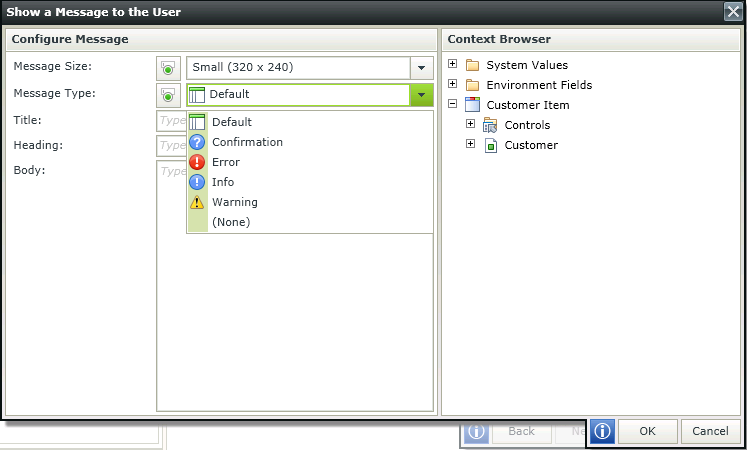Screen dimensions: 747x450
Task: Click the red Error exclamation icon
Action: [197, 162]
